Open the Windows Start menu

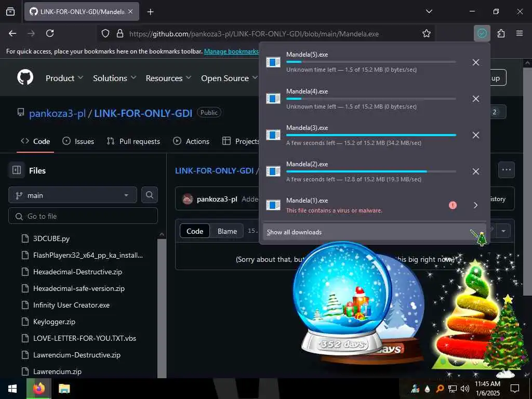click(x=12, y=389)
